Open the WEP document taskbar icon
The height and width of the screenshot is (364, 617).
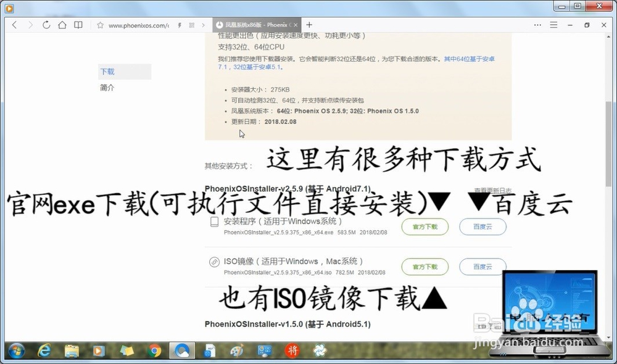point(209,350)
